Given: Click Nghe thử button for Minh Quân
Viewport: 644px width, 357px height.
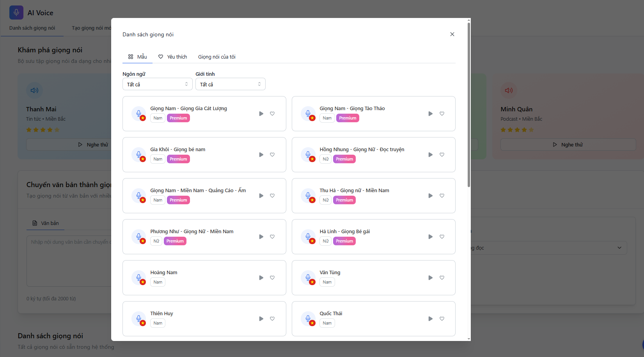Looking at the screenshot, I should pyautogui.click(x=568, y=145).
